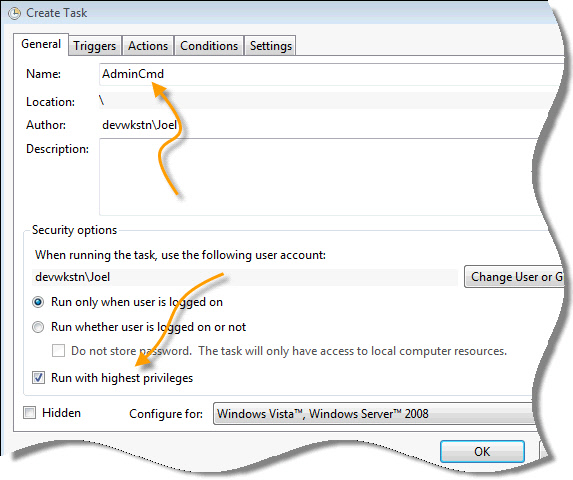Click the devwkstn\Joel user account field
This screenshot has width=573, height=480.
(x=245, y=277)
